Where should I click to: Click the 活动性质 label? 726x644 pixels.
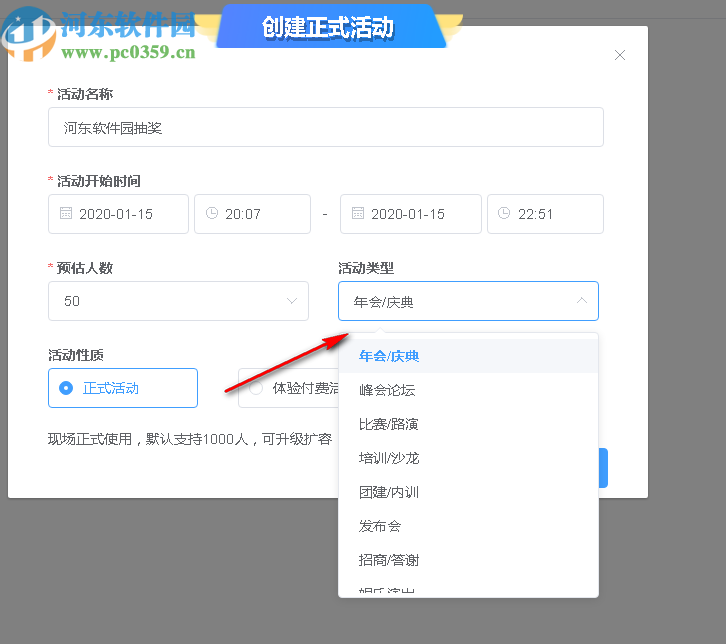click(76, 355)
